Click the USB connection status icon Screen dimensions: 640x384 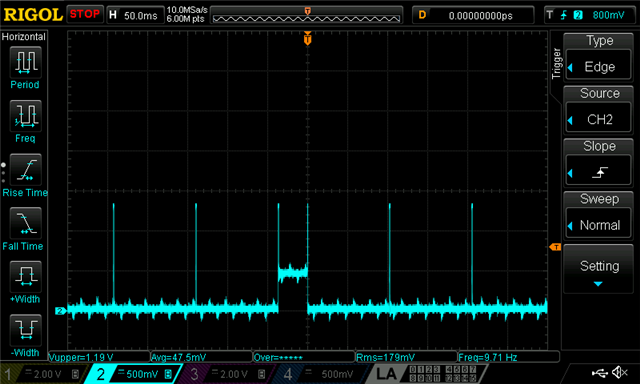click(x=600, y=373)
